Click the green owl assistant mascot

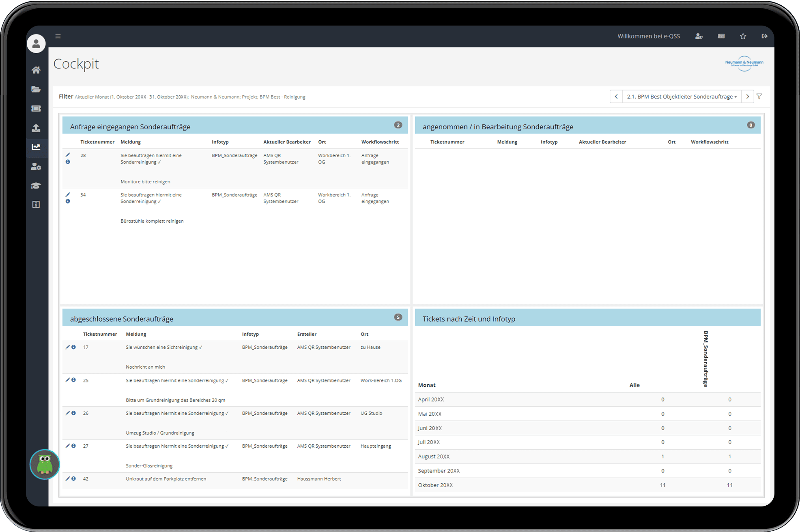(45, 464)
